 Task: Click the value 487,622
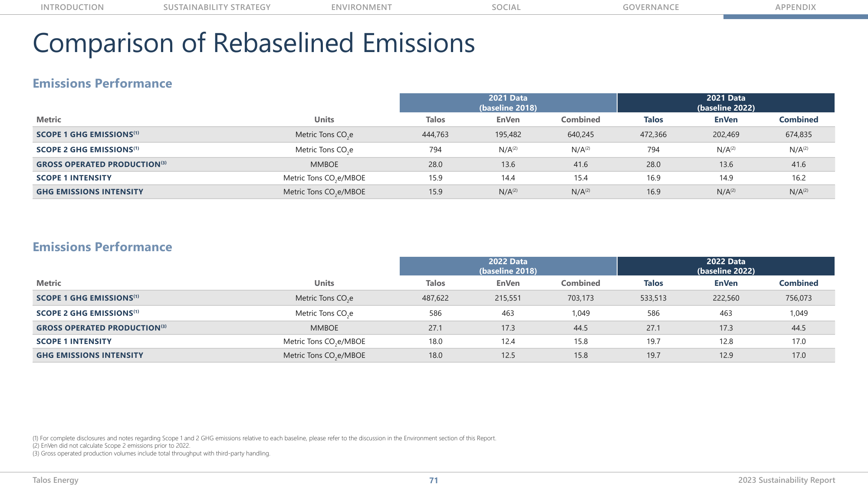[x=435, y=298]
